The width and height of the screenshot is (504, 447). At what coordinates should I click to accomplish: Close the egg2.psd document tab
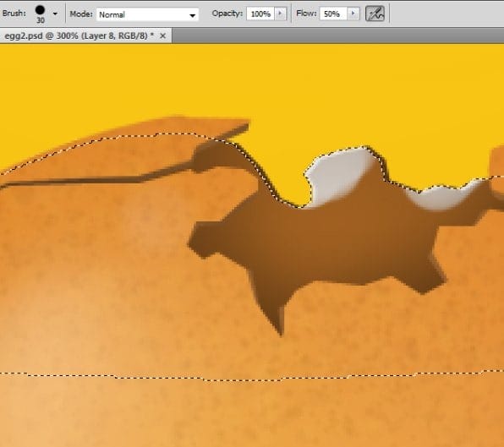pyautogui.click(x=163, y=36)
